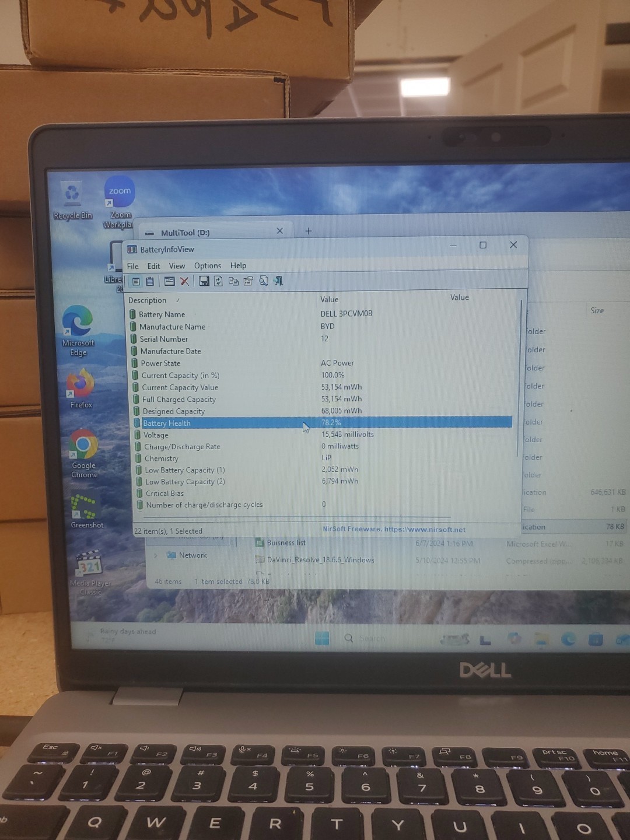The image size is (630, 840).
Task: Click the 68,005 mWh designed capacity value
Action: point(341,411)
